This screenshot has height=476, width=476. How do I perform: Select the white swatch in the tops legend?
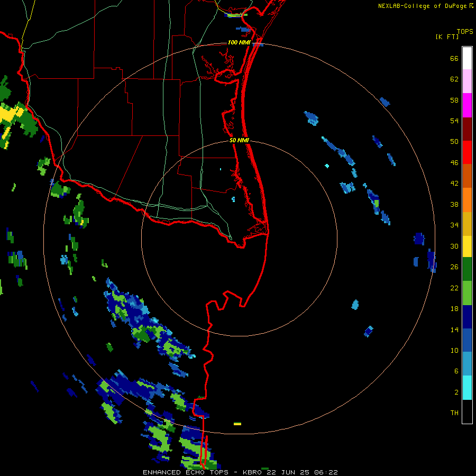[467, 58]
